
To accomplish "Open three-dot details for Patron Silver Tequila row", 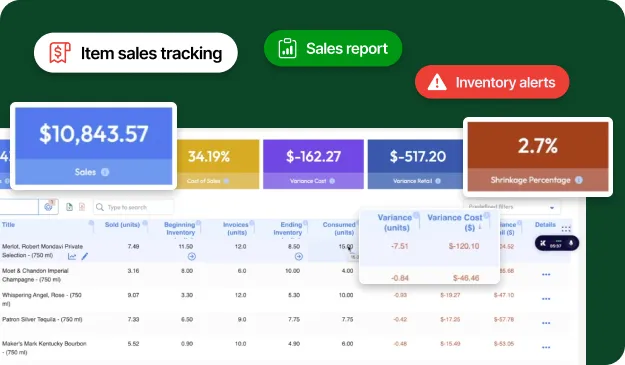I will pyautogui.click(x=546, y=323).
